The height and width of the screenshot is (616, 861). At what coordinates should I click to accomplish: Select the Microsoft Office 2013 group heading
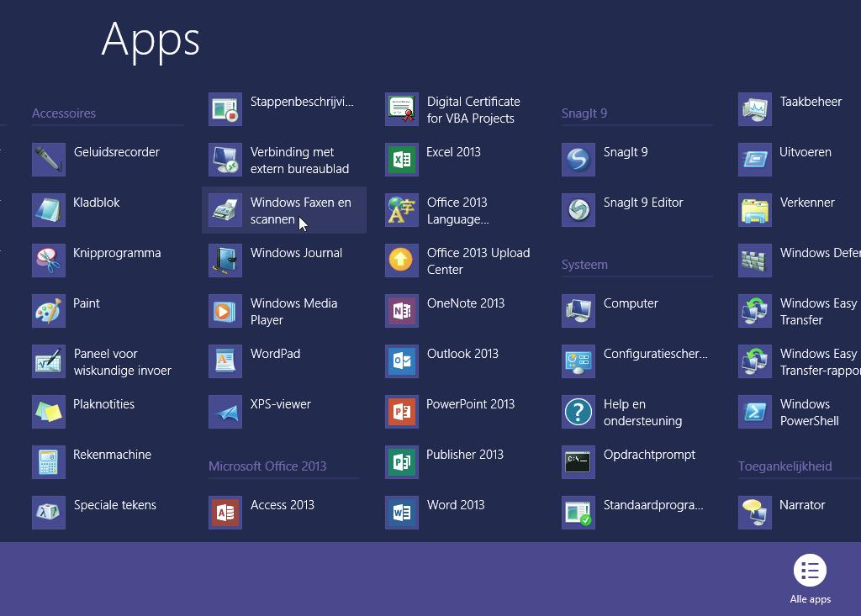267,466
